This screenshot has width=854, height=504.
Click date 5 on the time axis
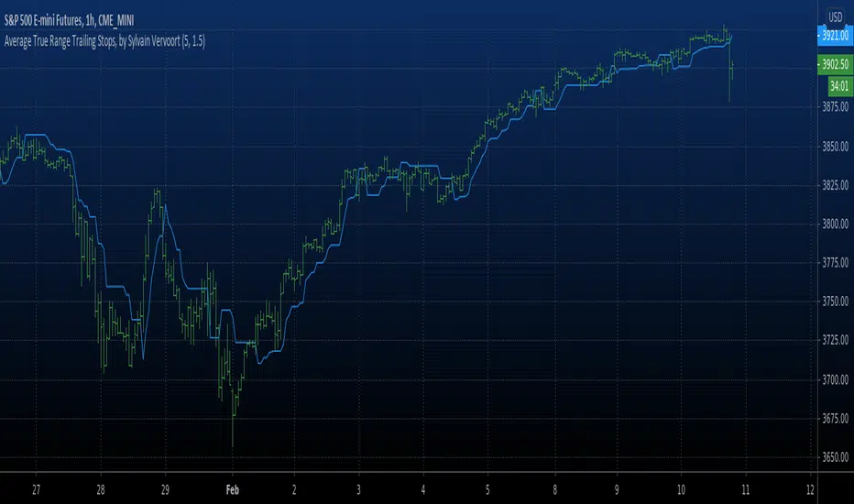[487, 490]
